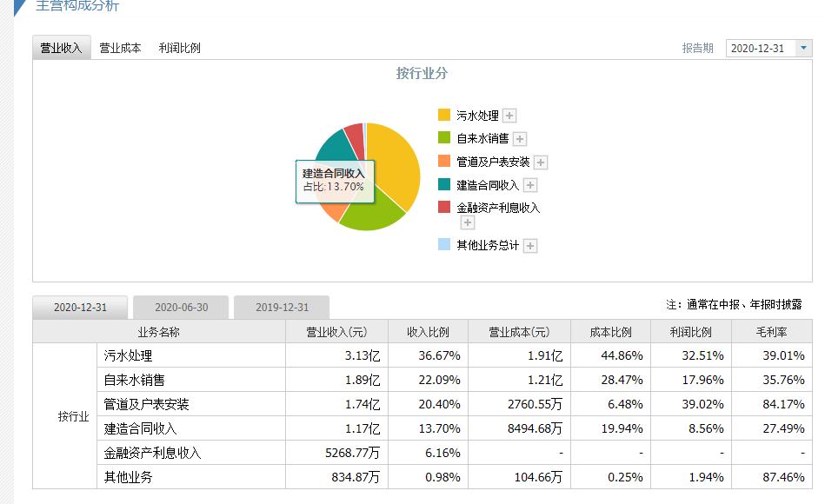Open the 报告期 date dropdown
Viewport: 825px width, 504px height.
[x=768, y=49]
